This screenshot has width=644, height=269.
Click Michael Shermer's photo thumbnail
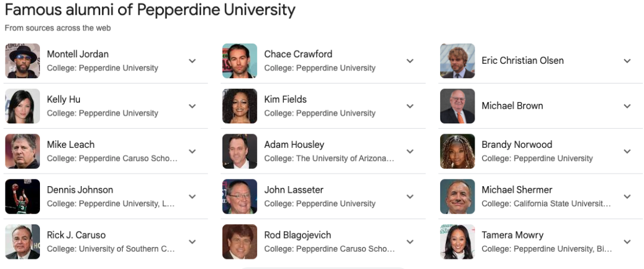pos(457,196)
